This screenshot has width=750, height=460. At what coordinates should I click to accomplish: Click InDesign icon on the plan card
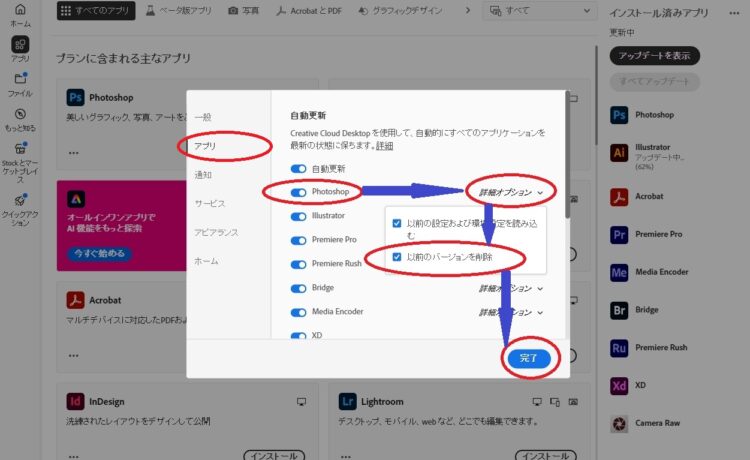pyautogui.click(x=75, y=402)
